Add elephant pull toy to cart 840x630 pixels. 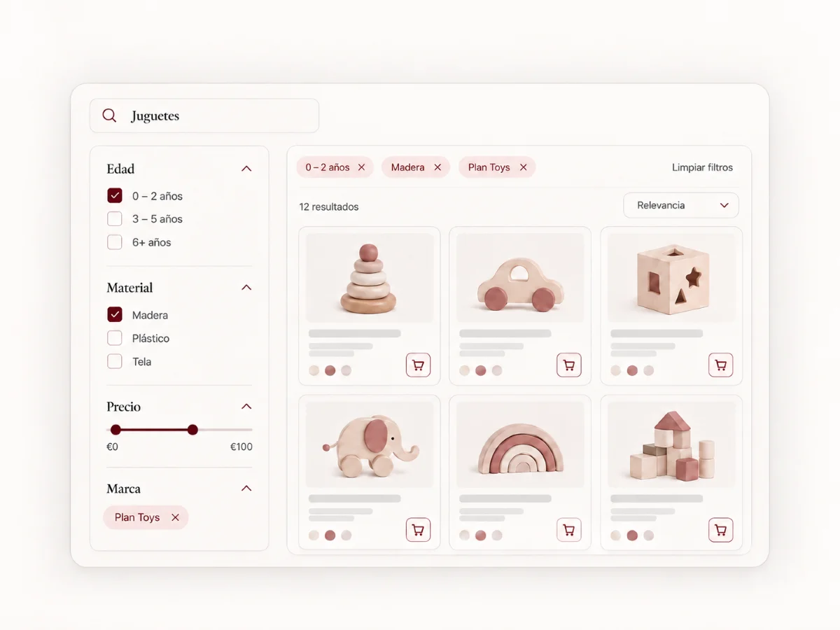click(418, 530)
